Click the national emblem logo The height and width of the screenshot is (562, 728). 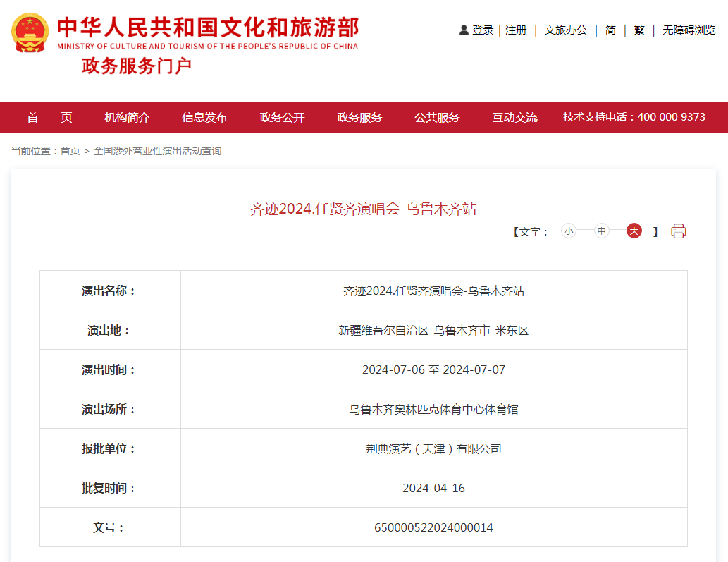coord(30,32)
